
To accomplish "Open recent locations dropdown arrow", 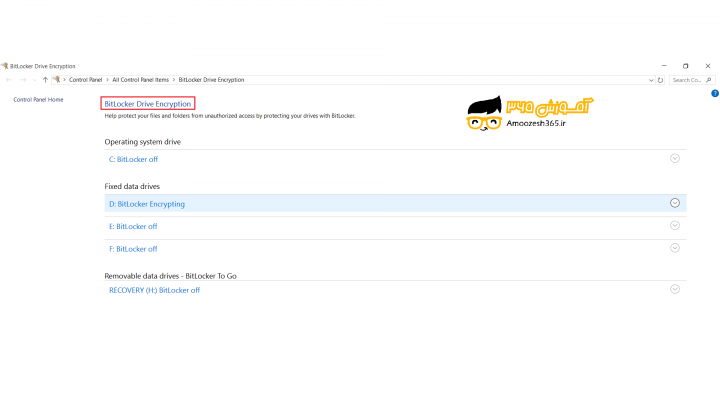I will click(x=34, y=80).
